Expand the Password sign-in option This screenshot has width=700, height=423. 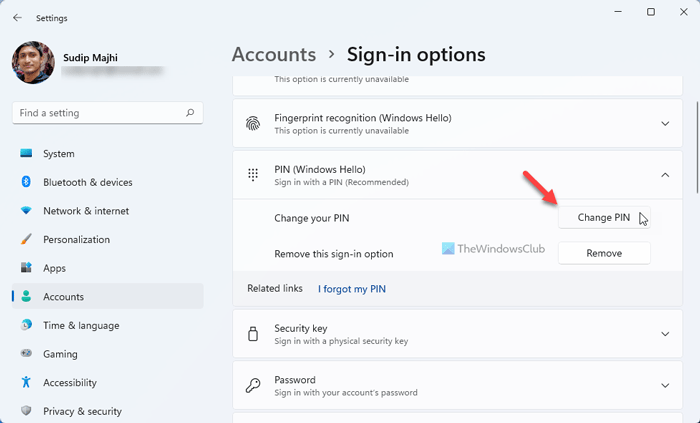[665, 385]
